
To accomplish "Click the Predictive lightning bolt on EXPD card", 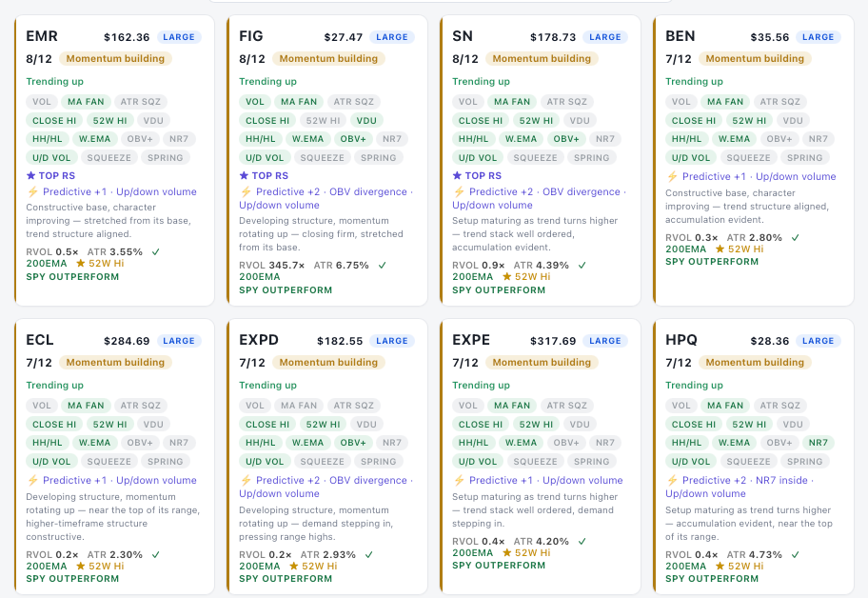I will coord(246,480).
